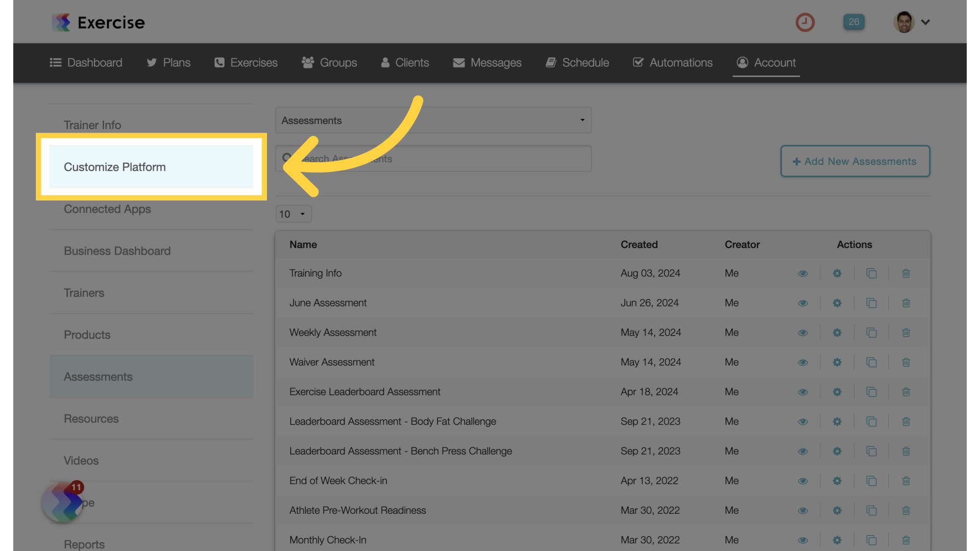The height and width of the screenshot is (551, 980).
Task: Open the chat widget with 11 badge
Action: (x=63, y=501)
